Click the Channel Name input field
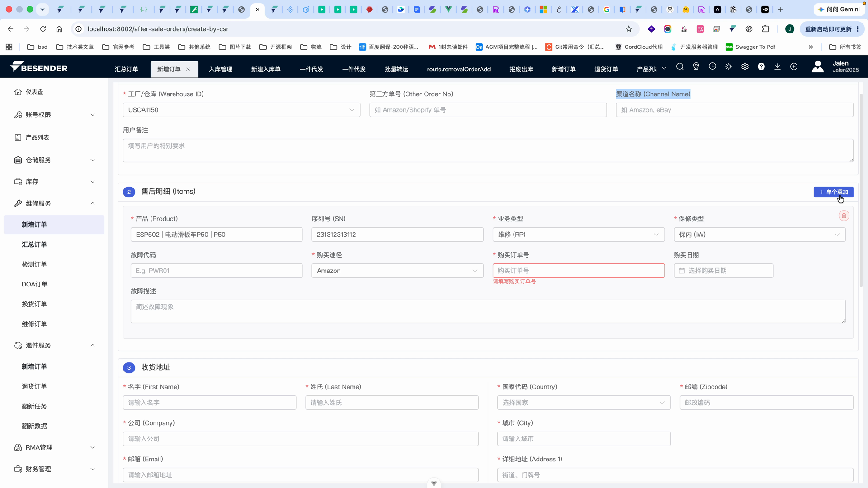This screenshot has width=868, height=488. coord(734,110)
